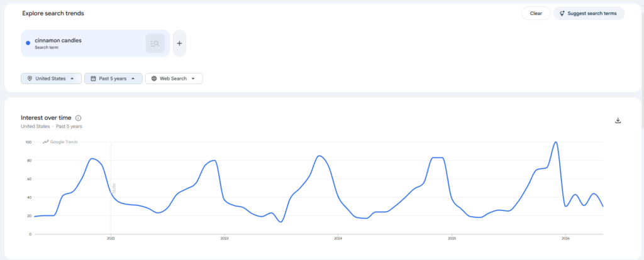Click the calendar icon in date filter

[x=93, y=79]
